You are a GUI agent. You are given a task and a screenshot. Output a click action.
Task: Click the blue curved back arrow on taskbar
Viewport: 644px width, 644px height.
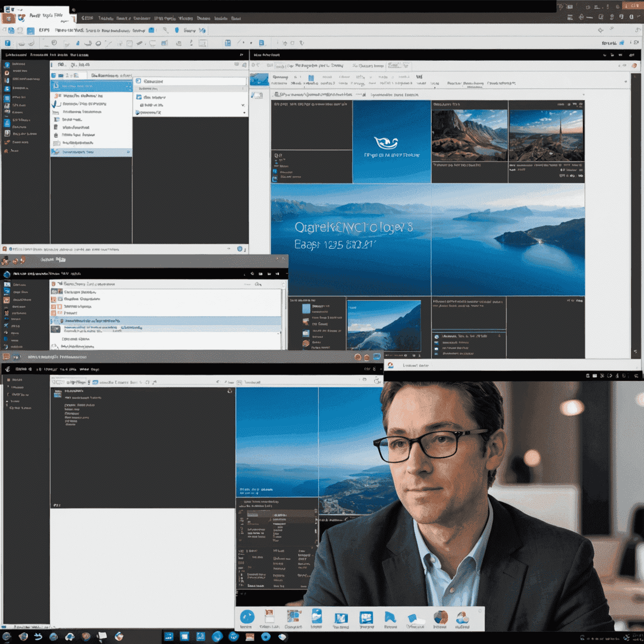click(38, 637)
